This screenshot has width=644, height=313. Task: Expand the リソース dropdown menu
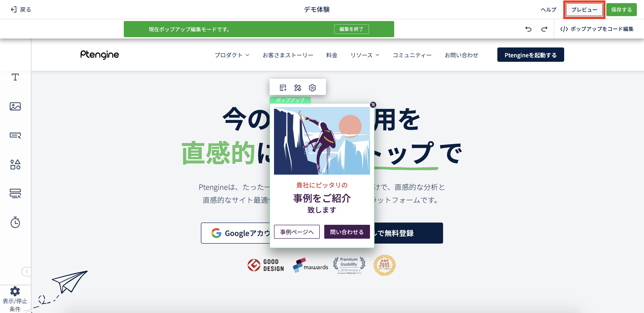[x=365, y=55]
